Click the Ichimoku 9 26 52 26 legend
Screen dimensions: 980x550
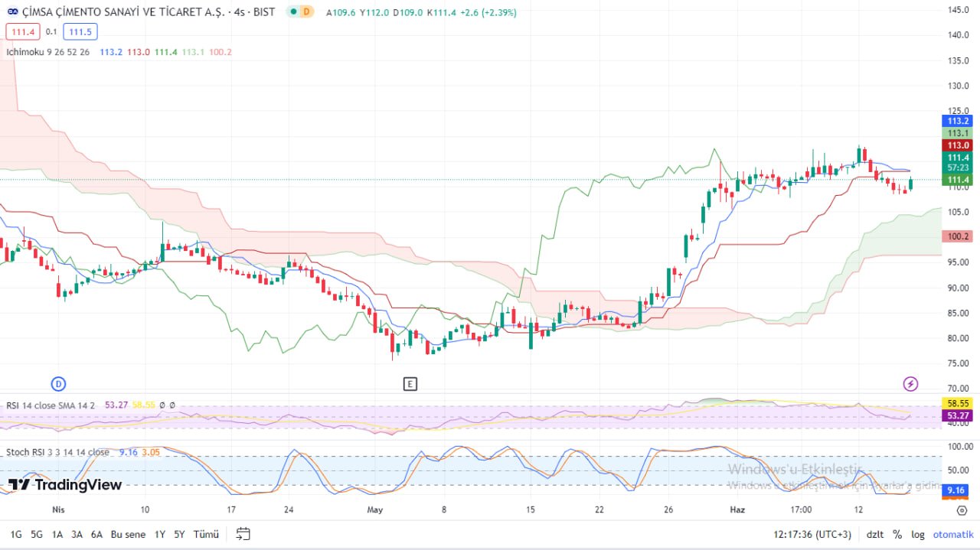coord(47,52)
